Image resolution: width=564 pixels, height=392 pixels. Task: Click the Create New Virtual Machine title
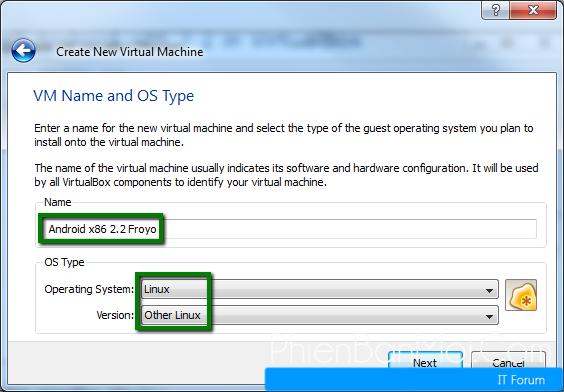[x=129, y=52]
